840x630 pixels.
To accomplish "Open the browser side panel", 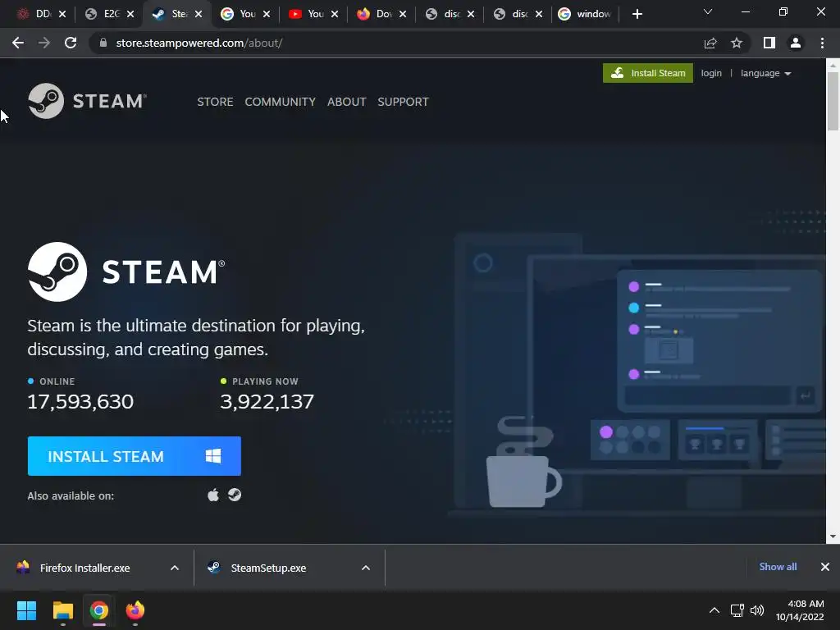I will (x=769, y=43).
